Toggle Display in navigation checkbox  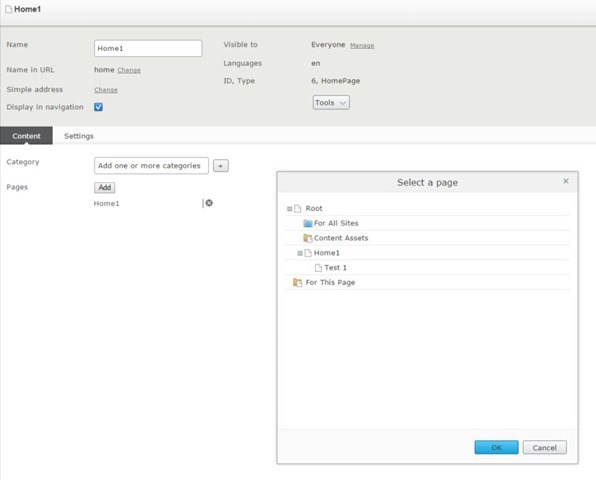click(98, 107)
